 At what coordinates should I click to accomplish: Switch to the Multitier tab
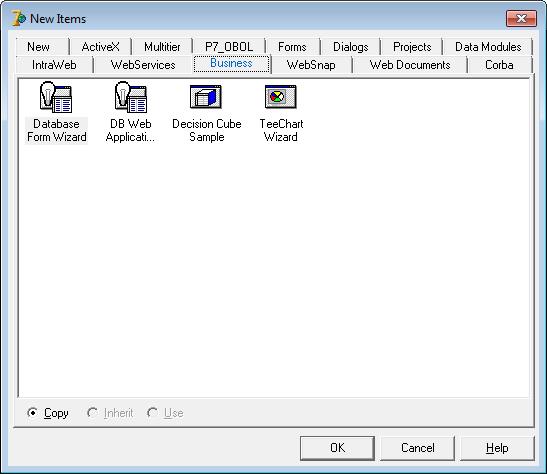(x=162, y=47)
